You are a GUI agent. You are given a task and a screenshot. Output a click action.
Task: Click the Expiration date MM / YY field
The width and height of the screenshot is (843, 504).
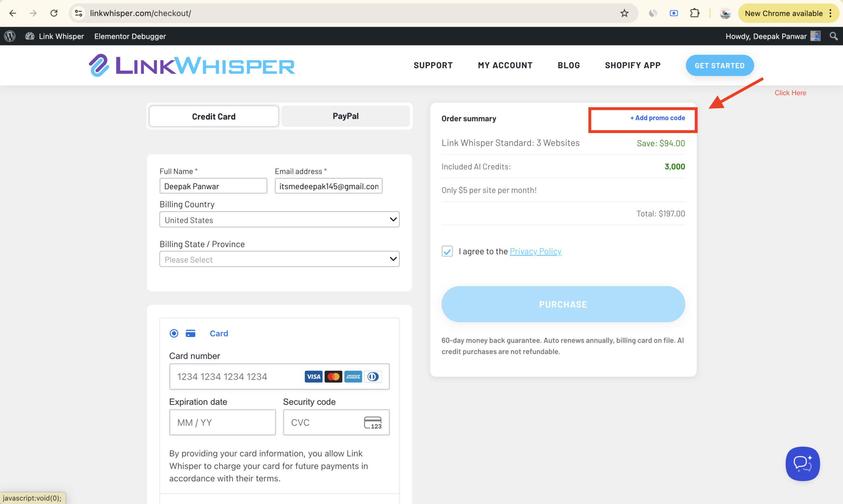point(223,422)
